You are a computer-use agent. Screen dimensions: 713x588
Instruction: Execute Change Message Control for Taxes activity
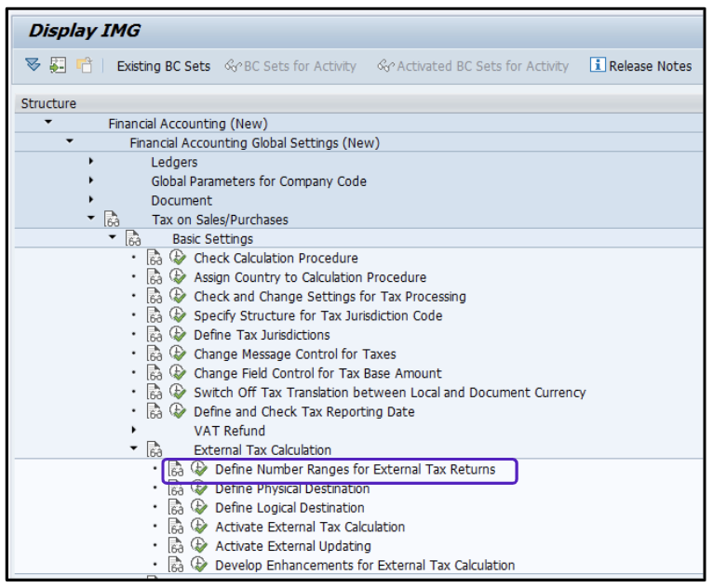[x=178, y=354]
